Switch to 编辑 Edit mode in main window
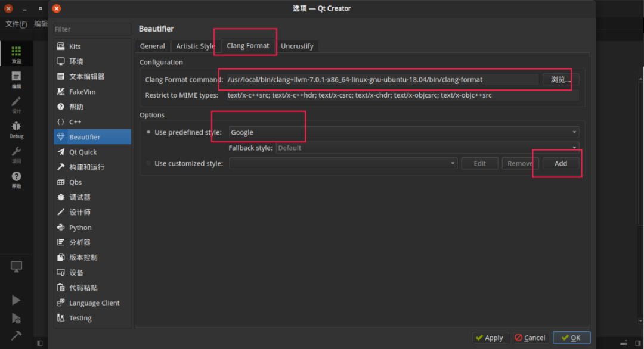644x349 pixels. (17, 80)
